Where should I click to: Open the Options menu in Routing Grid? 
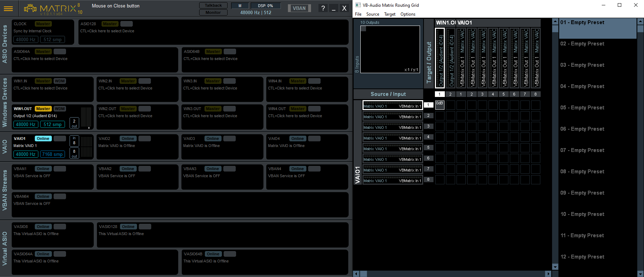click(408, 14)
